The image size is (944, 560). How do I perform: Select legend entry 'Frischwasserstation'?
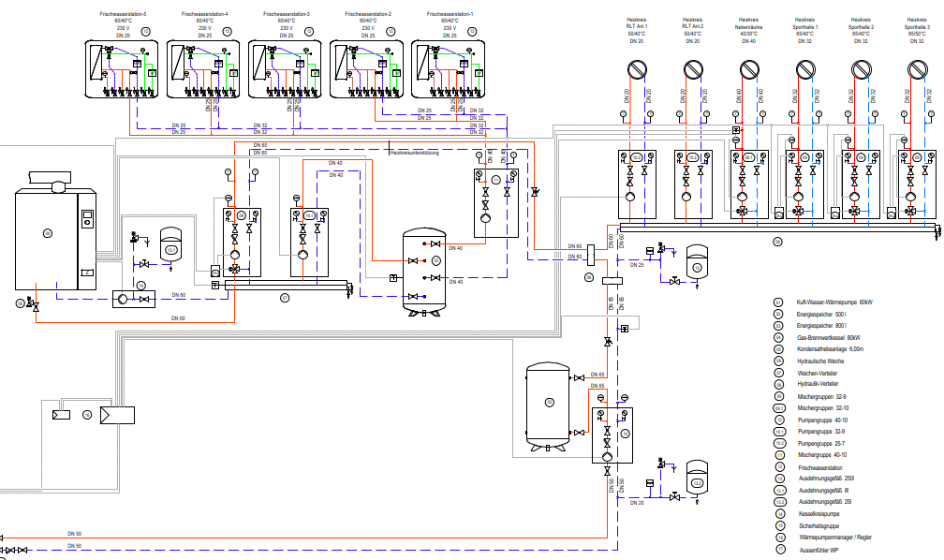(820, 468)
